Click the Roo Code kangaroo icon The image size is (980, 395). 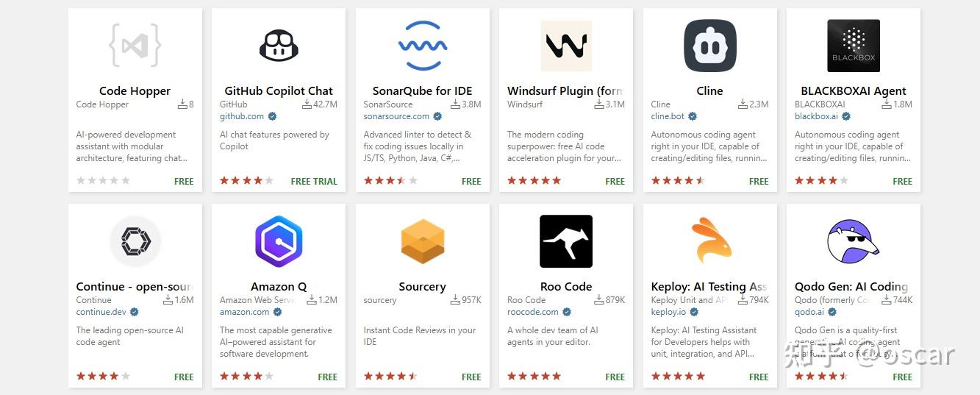coord(566,241)
